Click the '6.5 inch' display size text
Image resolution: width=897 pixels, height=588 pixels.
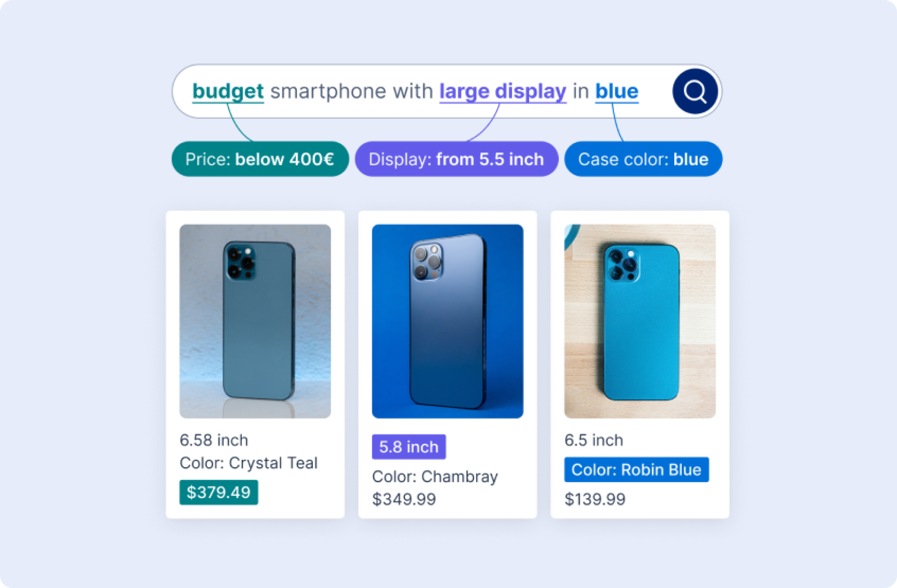pyautogui.click(x=594, y=440)
